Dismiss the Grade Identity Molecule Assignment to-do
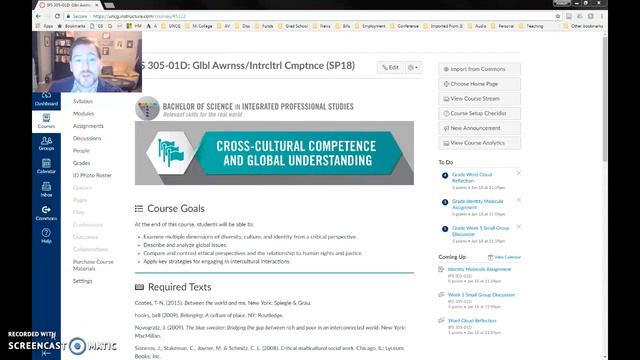This screenshot has height=360, width=640. point(519,200)
